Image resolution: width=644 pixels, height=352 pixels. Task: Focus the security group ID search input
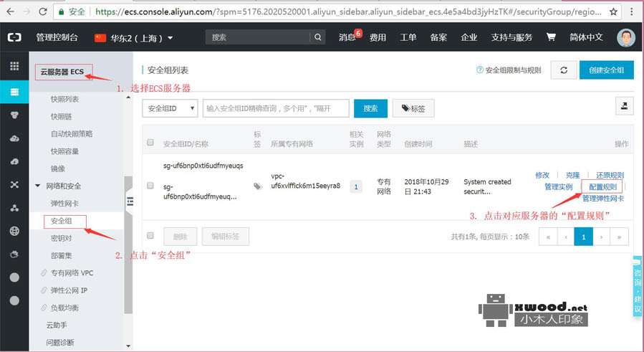(x=276, y=108)
